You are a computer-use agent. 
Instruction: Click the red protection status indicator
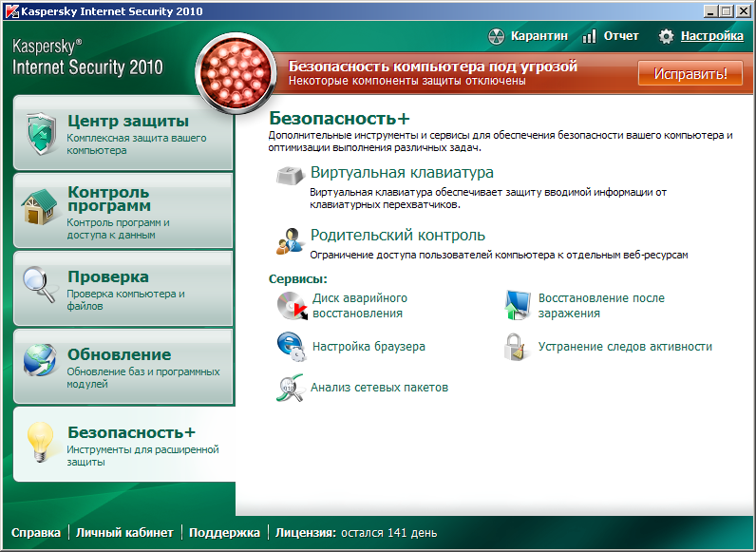[x=236, y=73]
